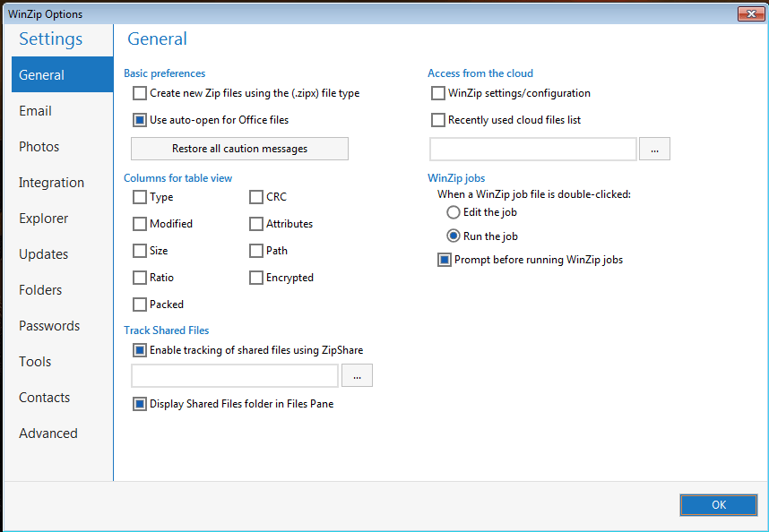Confirm settings with the OK button

click(719, 504)
